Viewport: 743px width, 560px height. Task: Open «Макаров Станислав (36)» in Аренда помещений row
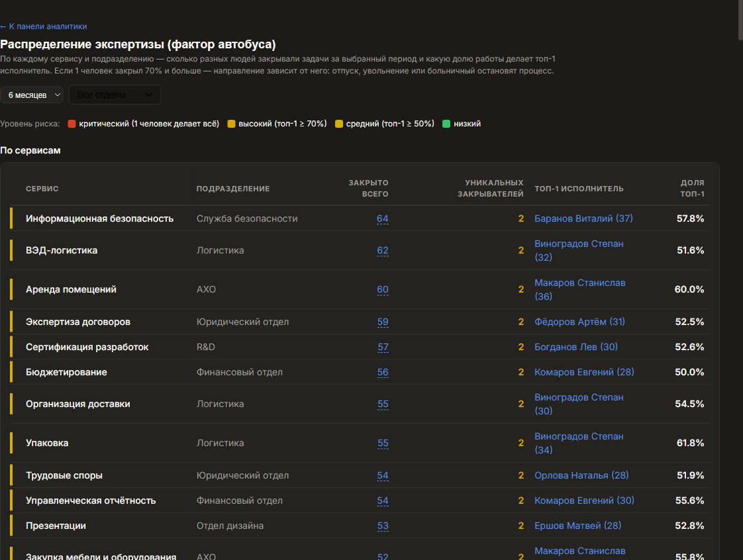(580, 289)
